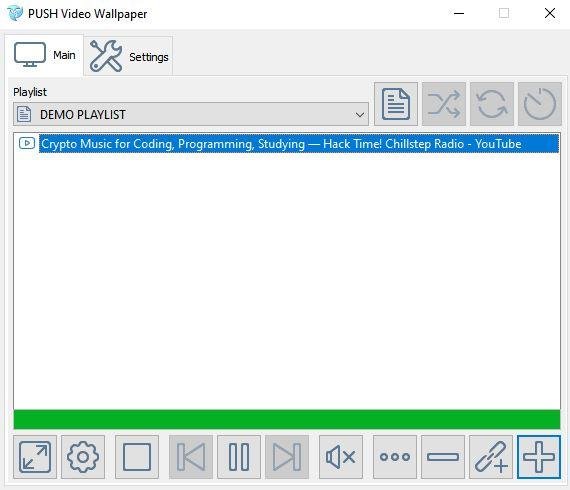
Task: Toggle shuffle playback mode
Action: tap(444, 104)
